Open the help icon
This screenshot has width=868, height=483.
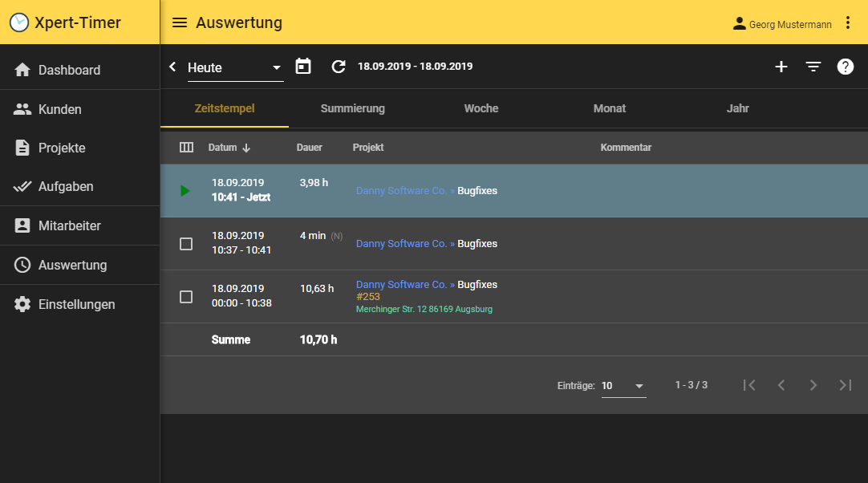click(846, 67)
